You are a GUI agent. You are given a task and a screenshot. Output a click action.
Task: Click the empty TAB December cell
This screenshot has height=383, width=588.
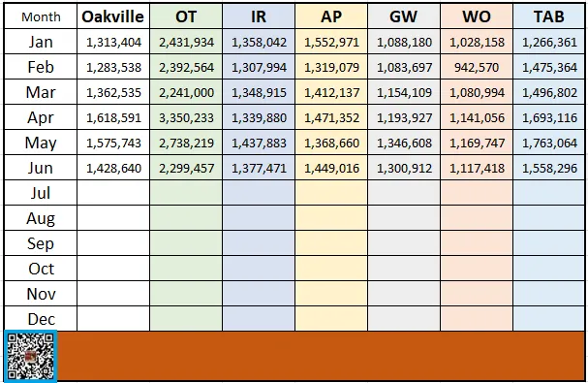[x=549, y=318]
